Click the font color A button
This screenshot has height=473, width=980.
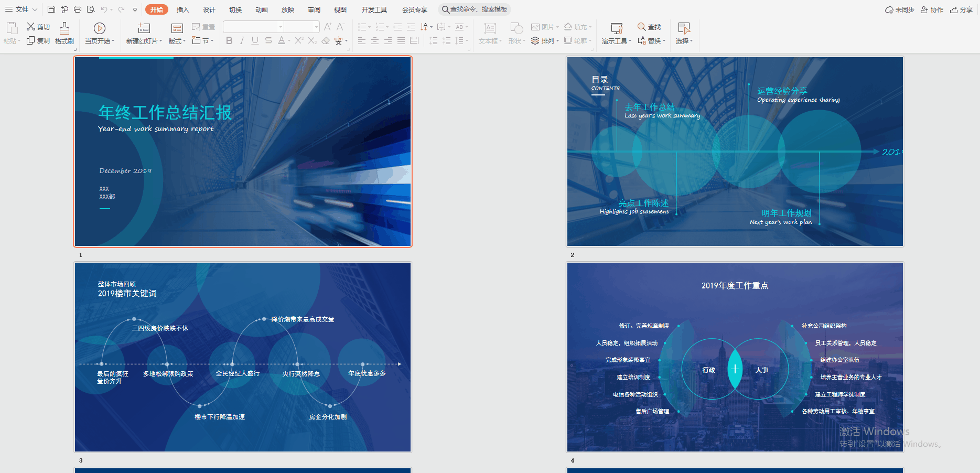(282, 40)
